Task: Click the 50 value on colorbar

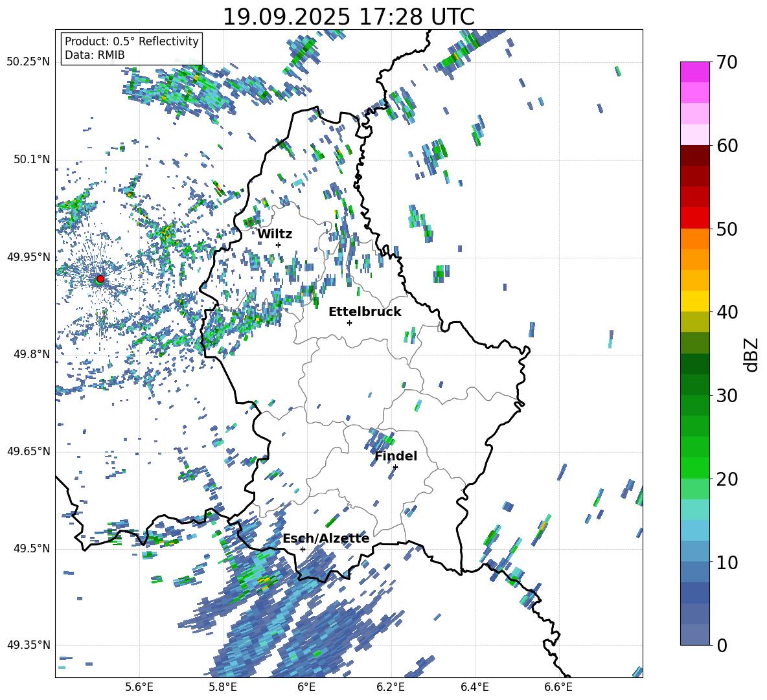Action: [x=727, y=229]
